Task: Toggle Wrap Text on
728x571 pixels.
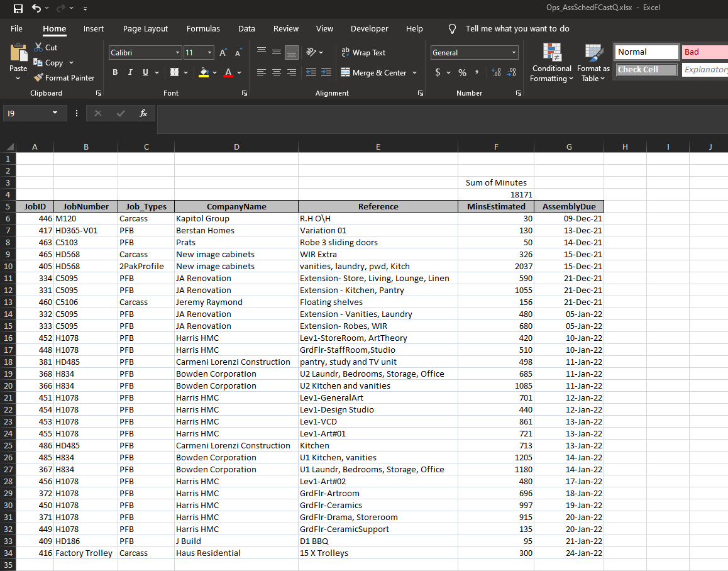Action: pos(363,53)
